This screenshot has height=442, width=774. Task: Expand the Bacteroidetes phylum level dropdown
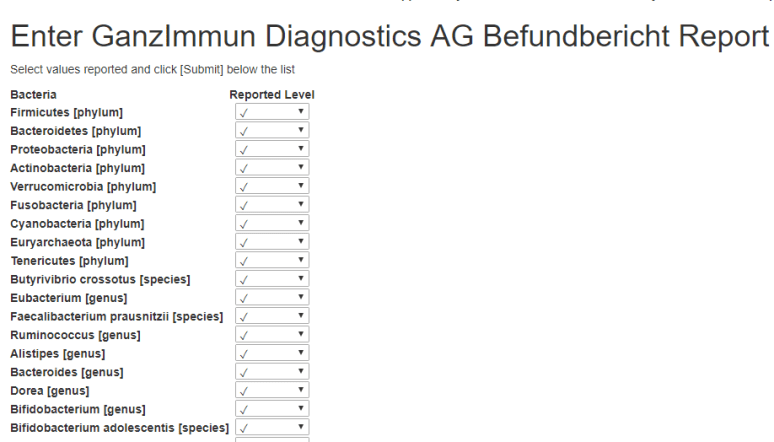click(272, 131)
